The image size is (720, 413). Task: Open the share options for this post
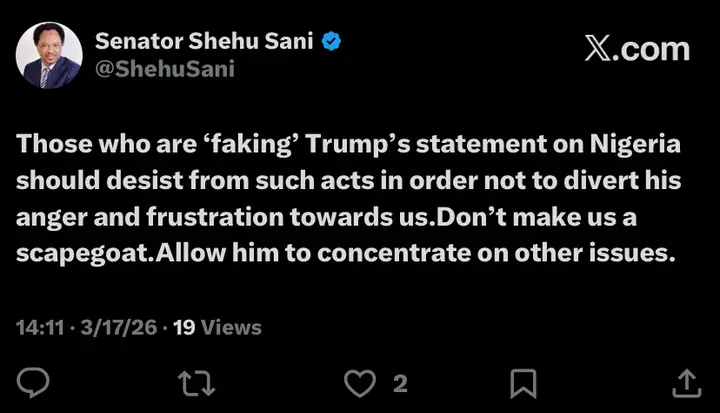click(x=685, y=382)
